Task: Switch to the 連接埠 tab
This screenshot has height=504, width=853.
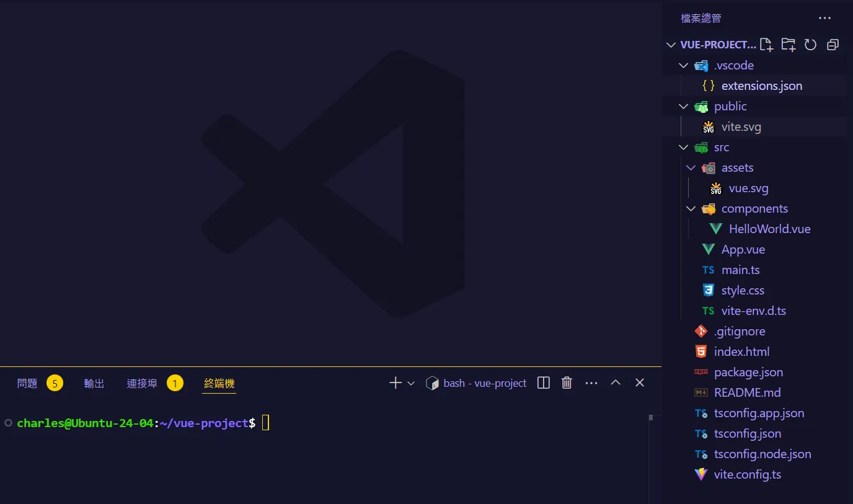Action: (x=155, y=384)
